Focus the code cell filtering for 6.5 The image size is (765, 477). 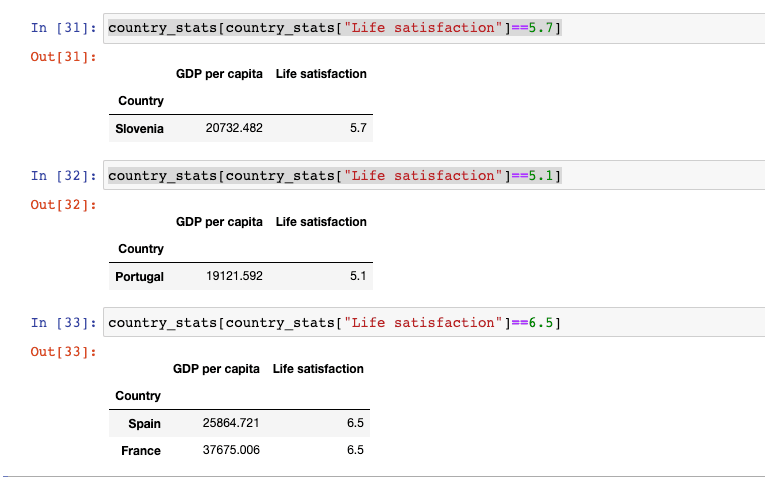pos(334,322)
